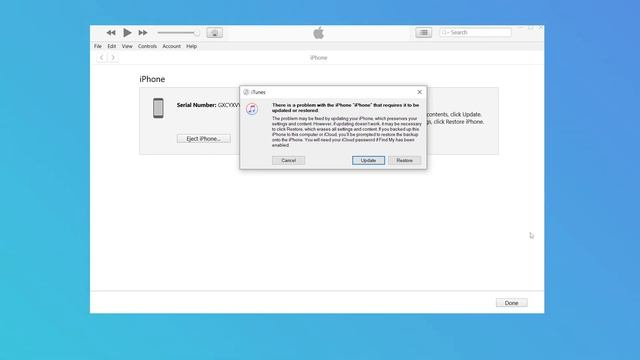Image resolution: width=640 pixels, height=360 pixels.
Task: Click the iTunes music note icon in dialog
Action: coord(252,109)
